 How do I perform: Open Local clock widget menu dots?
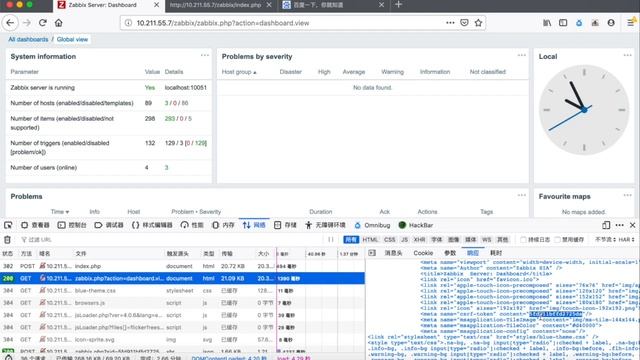click(x=627, y=55)
